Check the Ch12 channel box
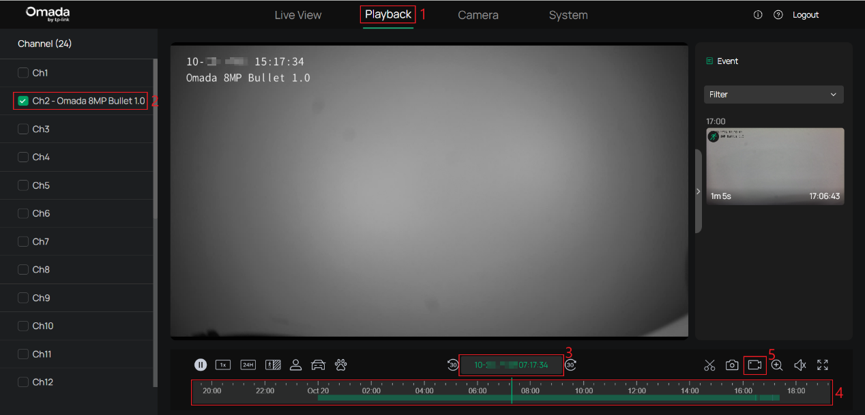The height and width of the screenshot is (415, 865). [x=23, y=382]
